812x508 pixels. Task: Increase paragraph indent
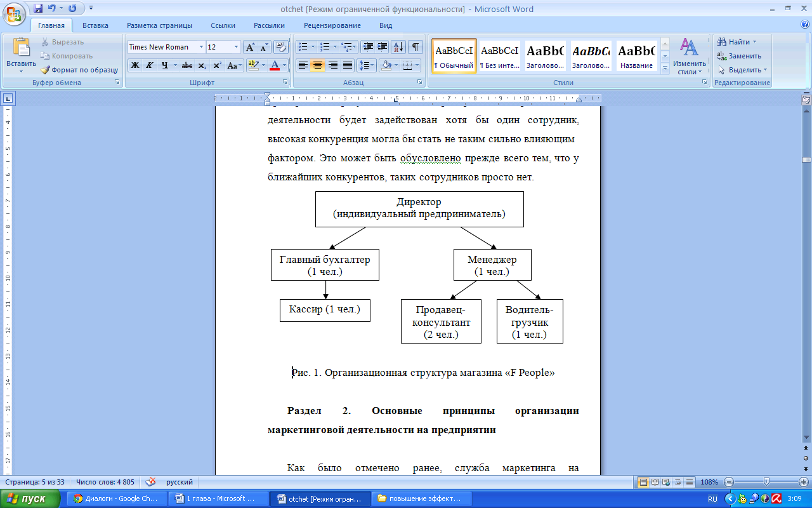(382, 47)
